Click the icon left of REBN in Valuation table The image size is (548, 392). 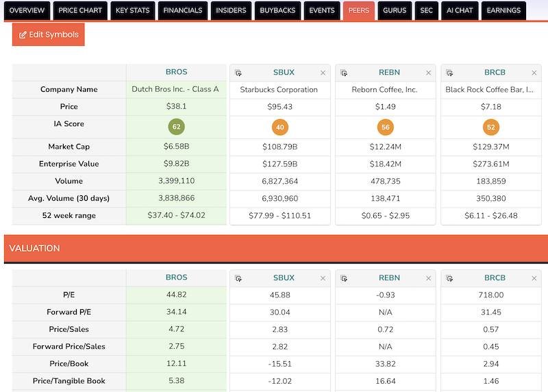[x=344, y=278]
